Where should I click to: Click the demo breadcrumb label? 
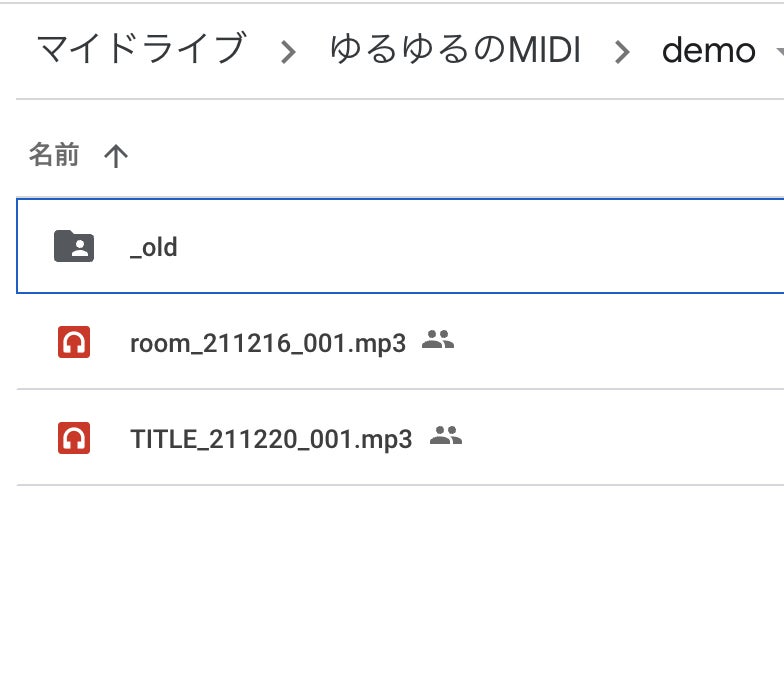click(708, 50)
